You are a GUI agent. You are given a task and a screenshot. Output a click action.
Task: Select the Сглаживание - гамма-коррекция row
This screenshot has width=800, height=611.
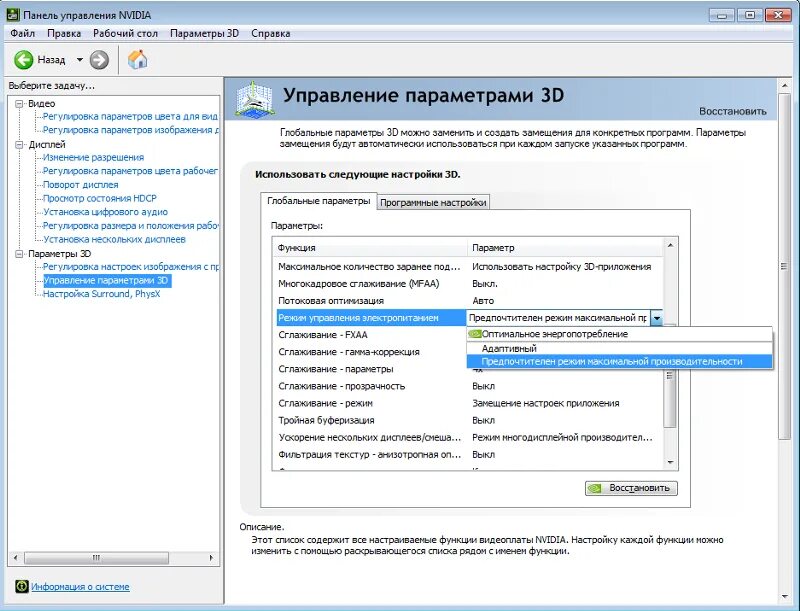[371, 352]
